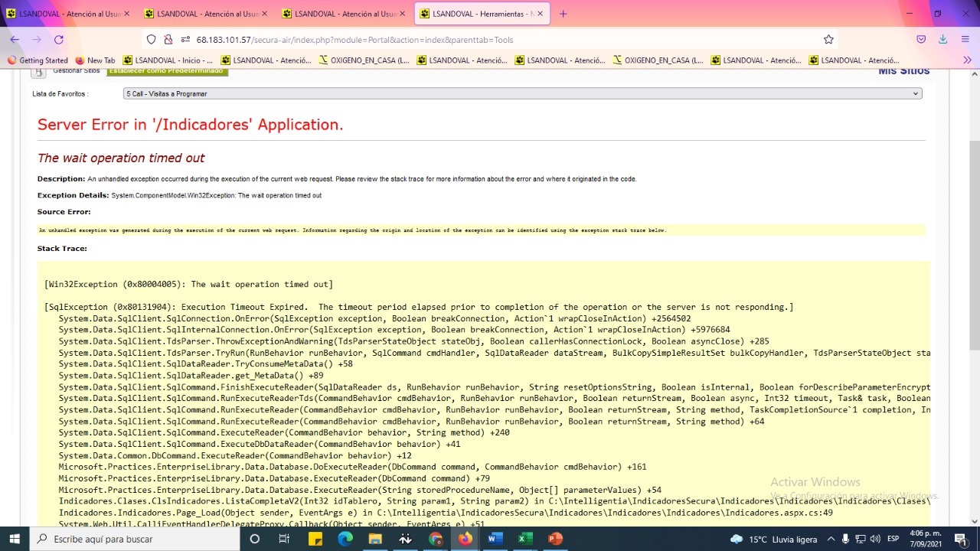Click the Indicadores.Page_Load stack trace line

(446, 513)
